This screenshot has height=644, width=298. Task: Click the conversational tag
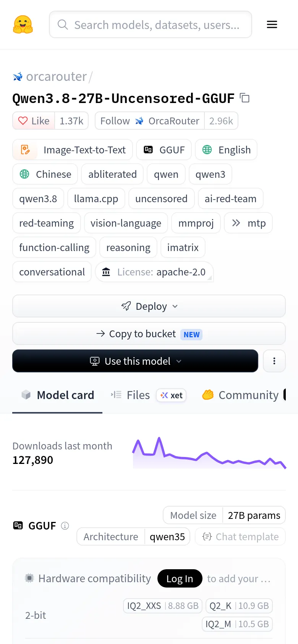tap(52, 272)
